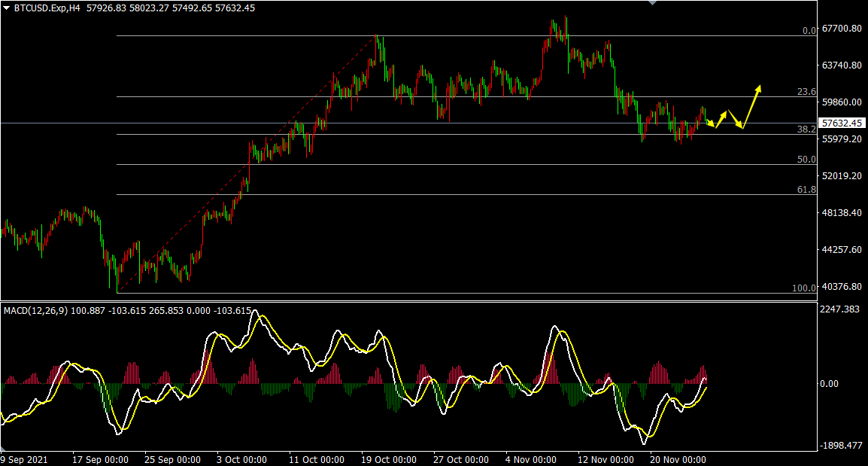Click the Fibonacci 50.0 level label
Viewport: 868px width, 466px height.
(x=806, y=160)
